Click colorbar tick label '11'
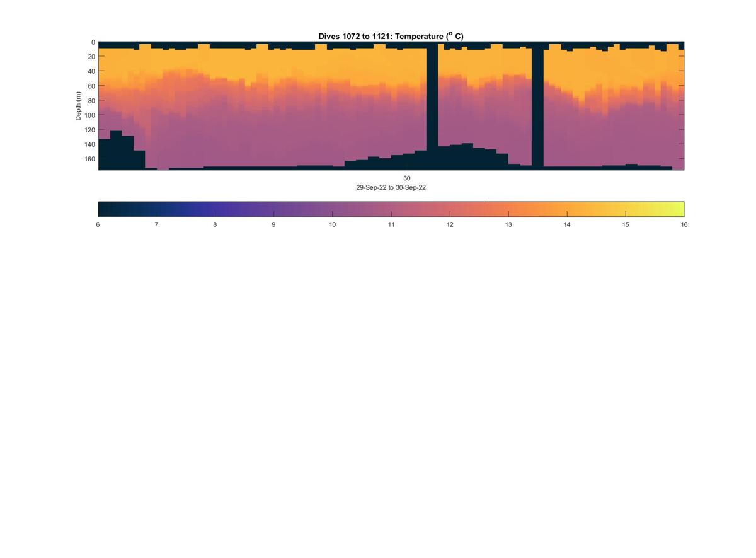Viewport: 756px width, 558px height. point(391,224)
